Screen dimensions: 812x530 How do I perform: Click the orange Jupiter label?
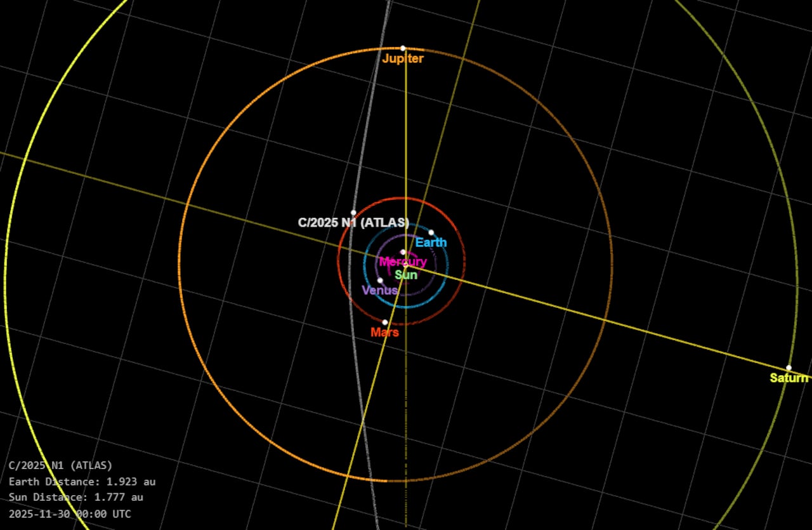click(x=403, y=59)
